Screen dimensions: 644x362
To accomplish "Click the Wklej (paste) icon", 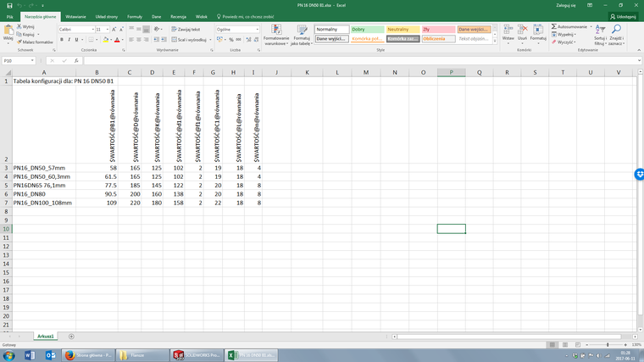I will 8,31.
